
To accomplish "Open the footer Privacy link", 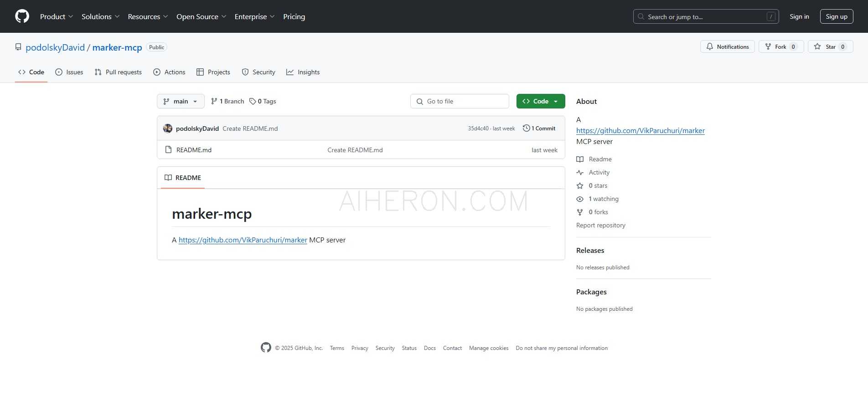I will pos(360,348).
